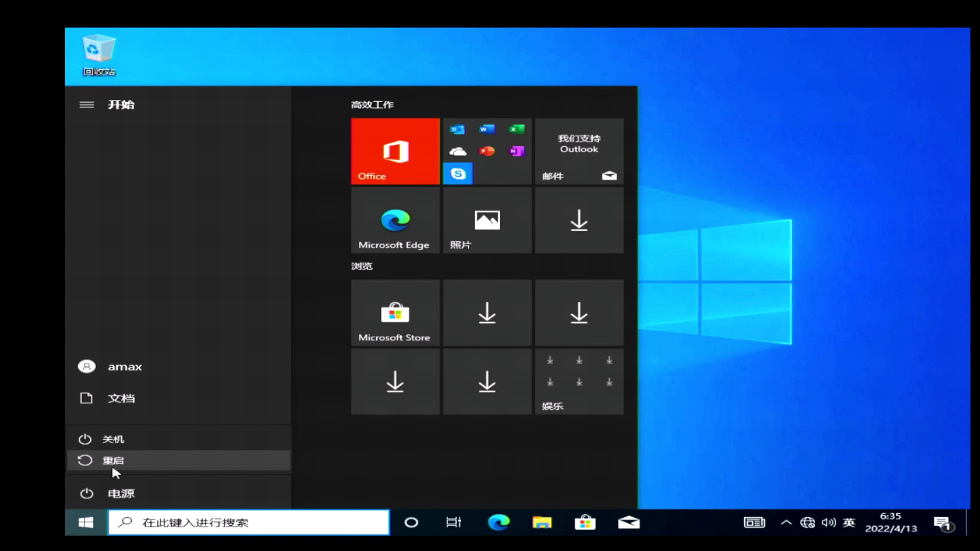Open Task View on the taskbar
Image resolution: width=980 pixels, height=551 pixels.
pyautogui.click(x=453, y=522)
